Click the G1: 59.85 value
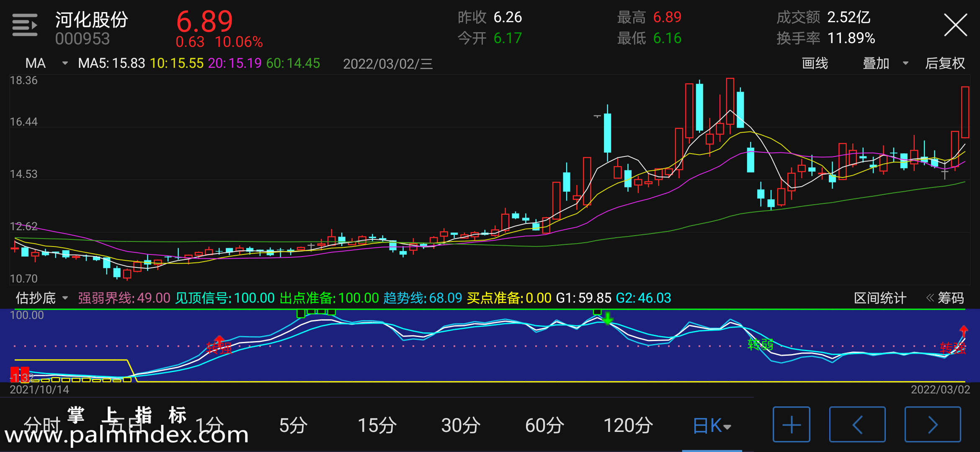 coord(583,298)
